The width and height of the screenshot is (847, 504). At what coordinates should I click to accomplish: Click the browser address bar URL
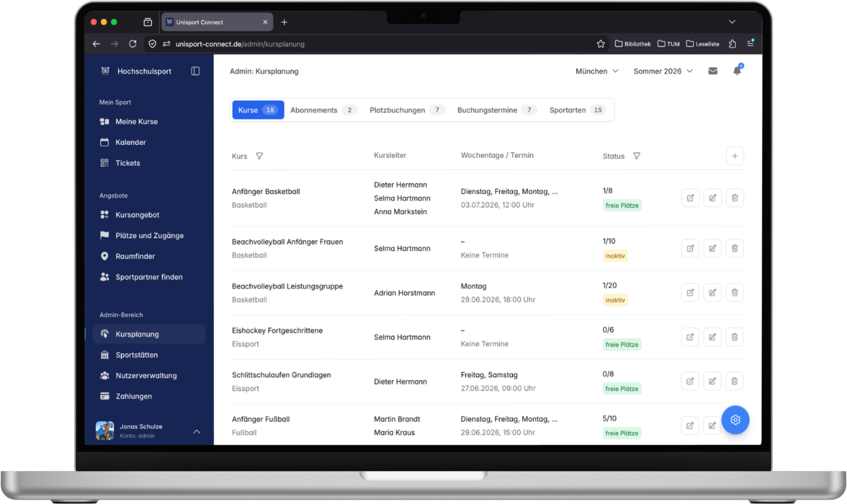click(x=240, y=44)
